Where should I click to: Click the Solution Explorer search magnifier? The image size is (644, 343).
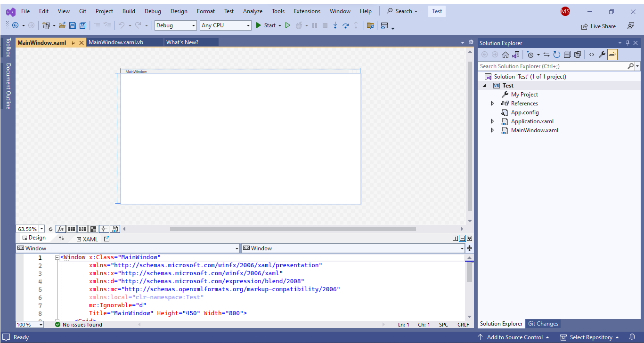pos(631,66)
